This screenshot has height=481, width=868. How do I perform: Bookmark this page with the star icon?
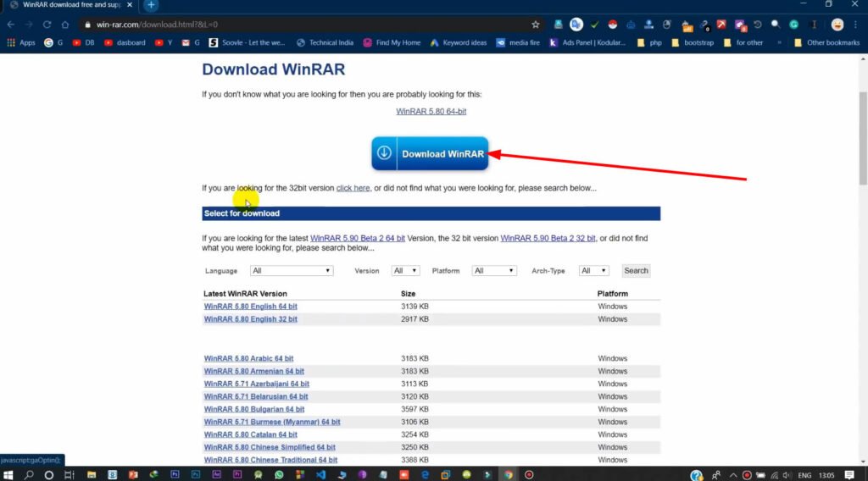[x=536, y=25]
